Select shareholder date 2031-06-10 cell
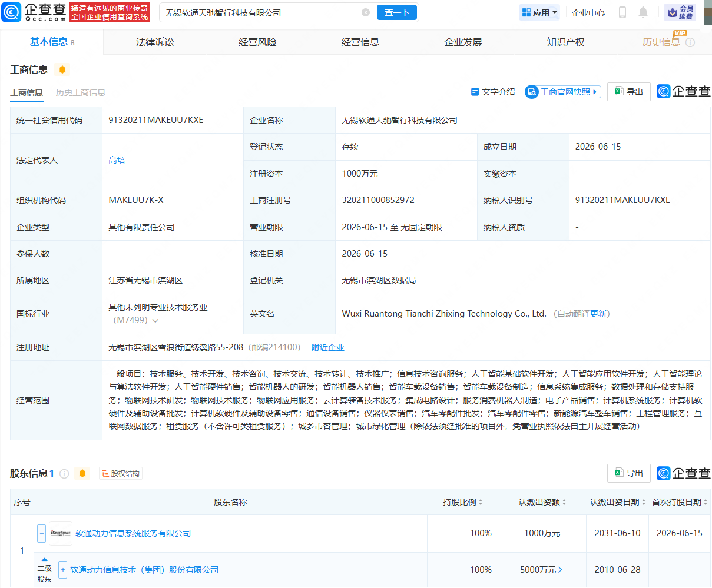712x588 pixels. (617, 533)
